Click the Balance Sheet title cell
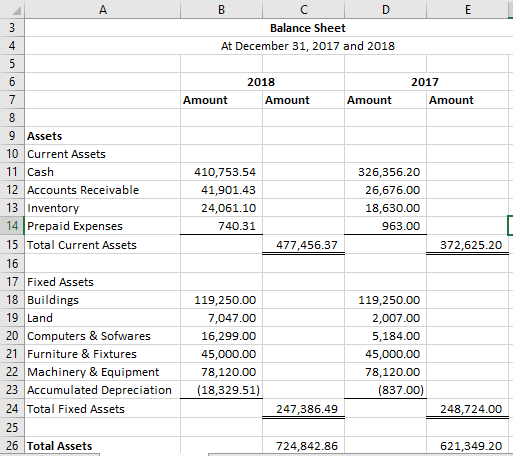The height and width of the screenshot is (456, 513). 307,28
